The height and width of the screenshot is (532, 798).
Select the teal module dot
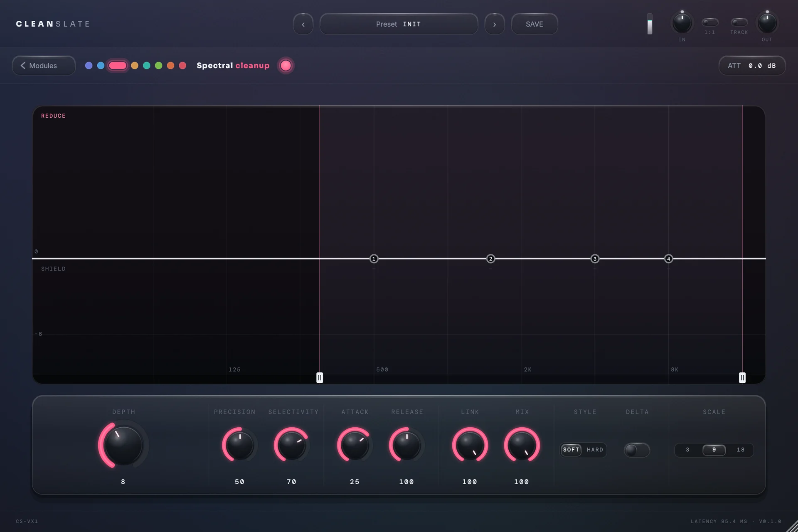tap(147, 66)
